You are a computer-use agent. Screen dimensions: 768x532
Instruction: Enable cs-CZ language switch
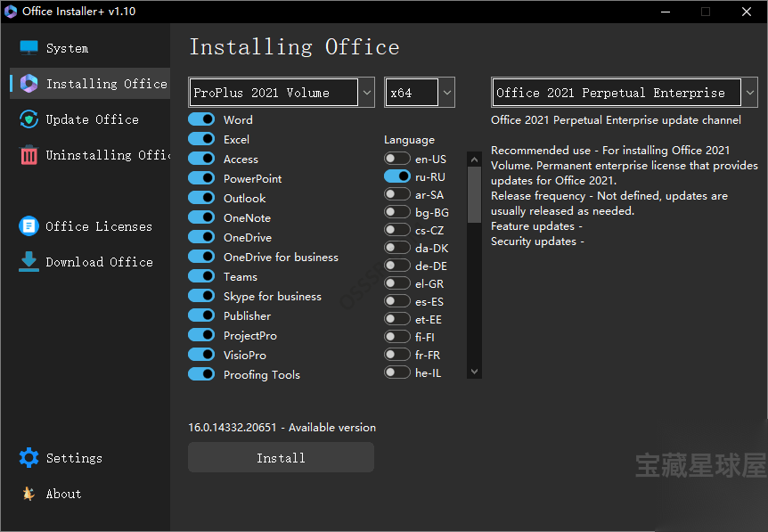click(397, 229)
